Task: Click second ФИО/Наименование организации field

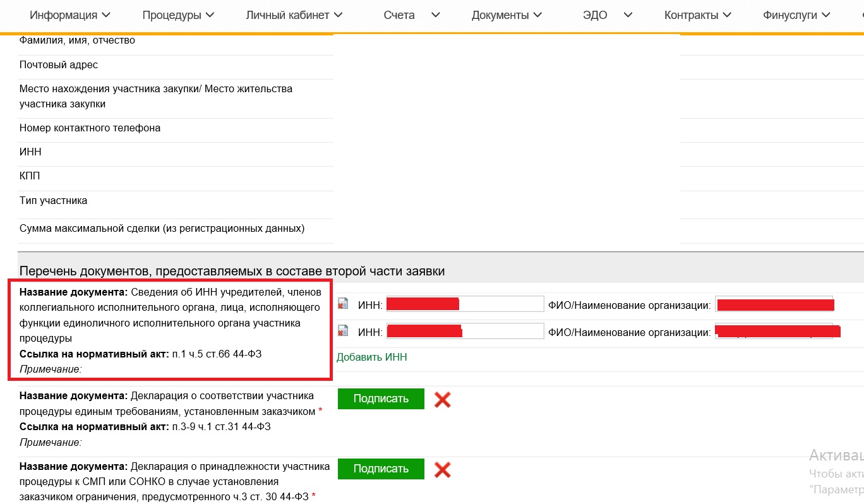Action: coord(774,331)
